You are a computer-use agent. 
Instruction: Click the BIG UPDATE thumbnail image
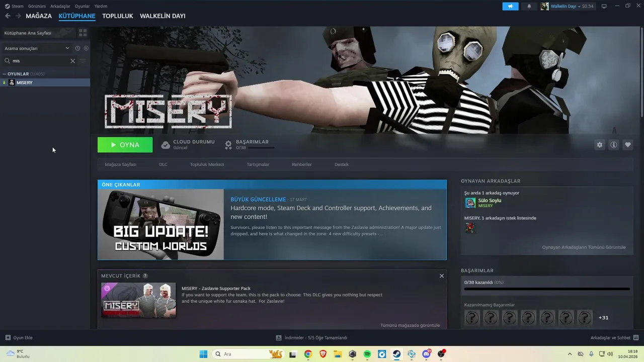tap(161, 224)
